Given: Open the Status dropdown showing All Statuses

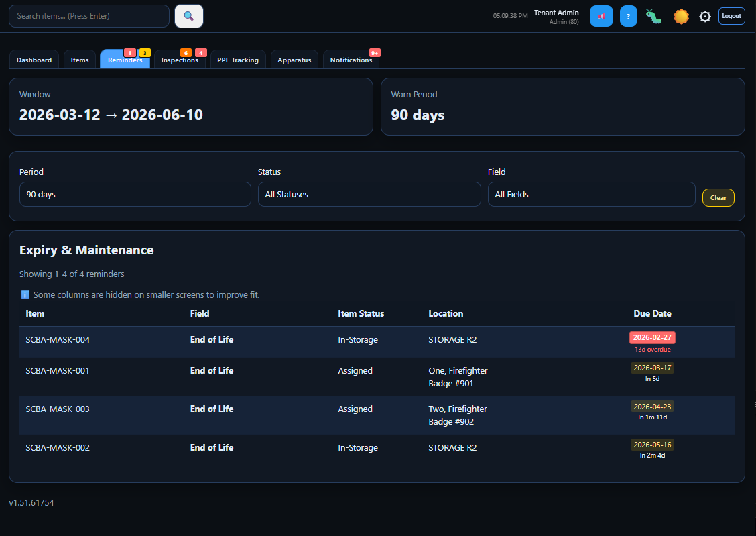Looking at the screenshot, I should 369,194.
